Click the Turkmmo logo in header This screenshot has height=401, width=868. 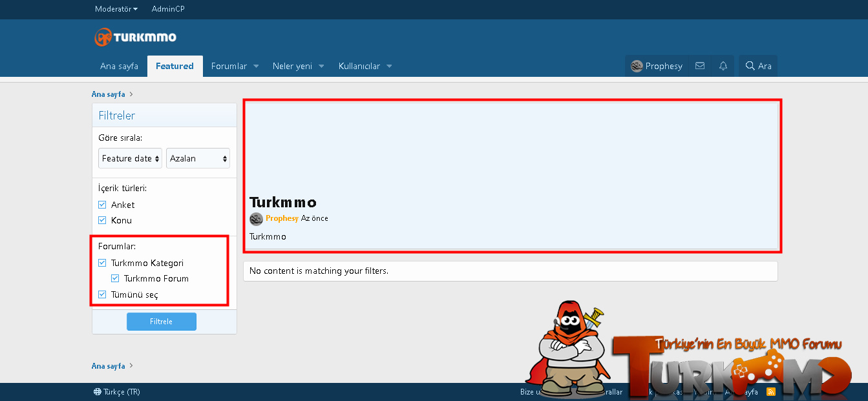click(x=135, y=37)
